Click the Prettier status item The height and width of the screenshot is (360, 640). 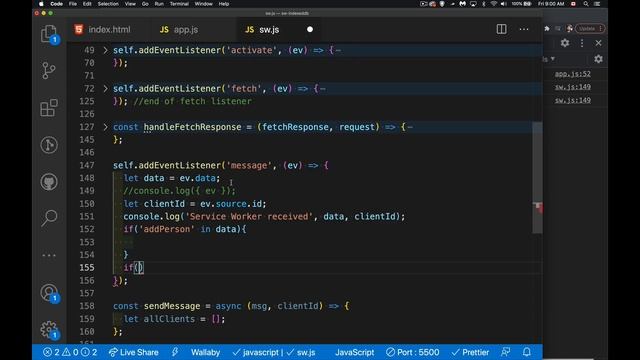click(x=470, y=352)
